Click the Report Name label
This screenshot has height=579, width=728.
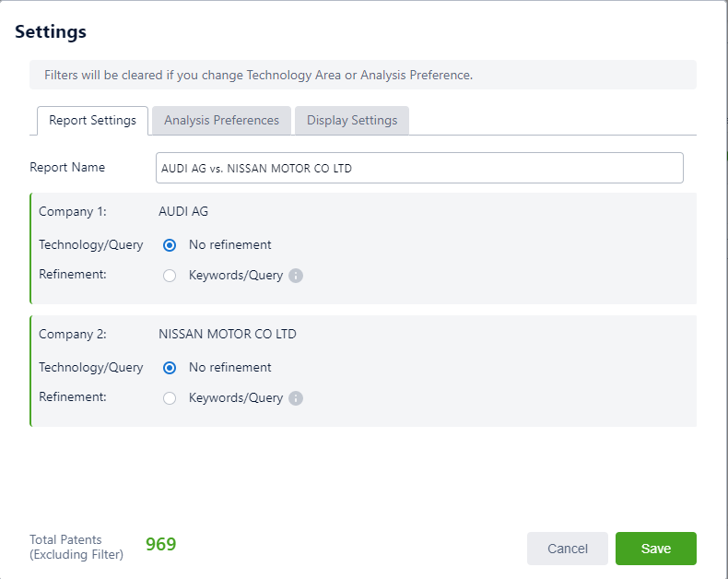67,168
